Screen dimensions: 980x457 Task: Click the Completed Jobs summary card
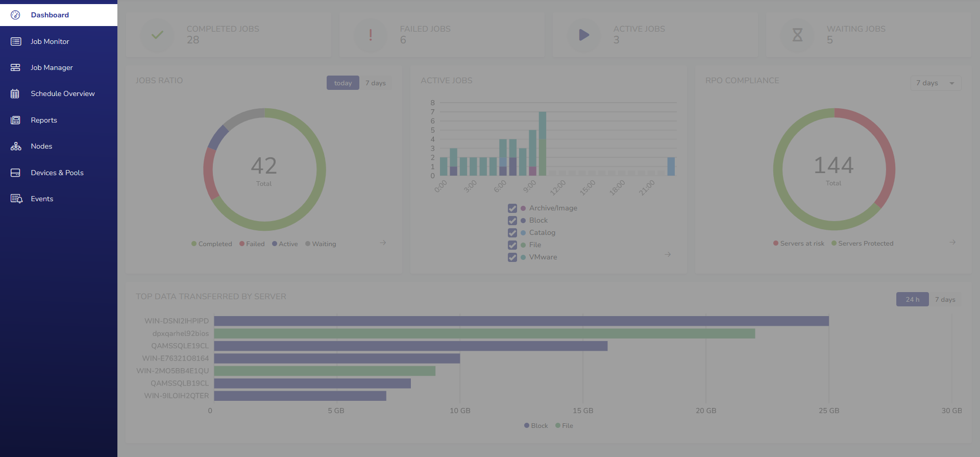229,35
